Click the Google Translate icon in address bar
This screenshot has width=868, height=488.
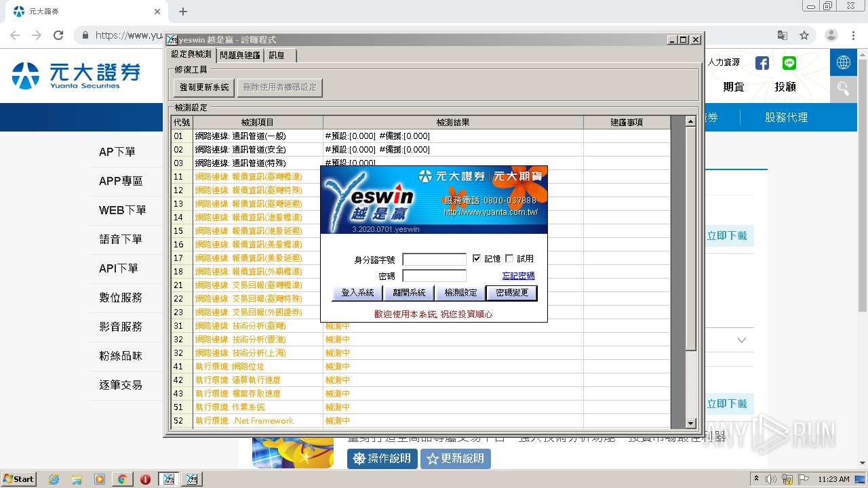783,35
